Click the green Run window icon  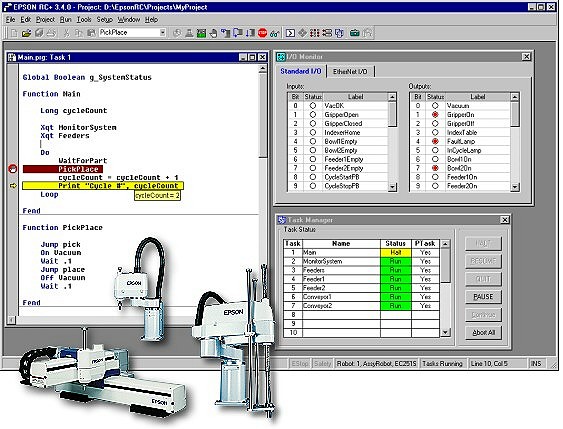pyautogui.click(x=201, y=33)
